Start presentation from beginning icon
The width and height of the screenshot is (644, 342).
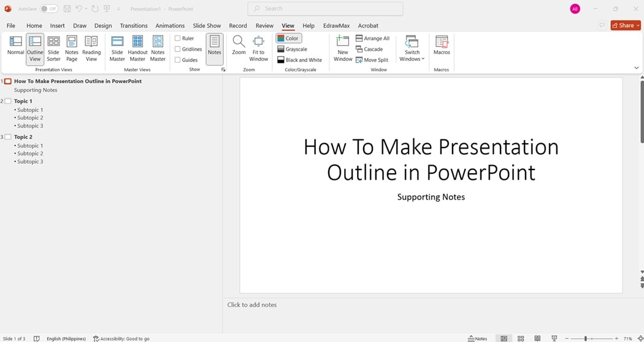(x=107, y=9)
